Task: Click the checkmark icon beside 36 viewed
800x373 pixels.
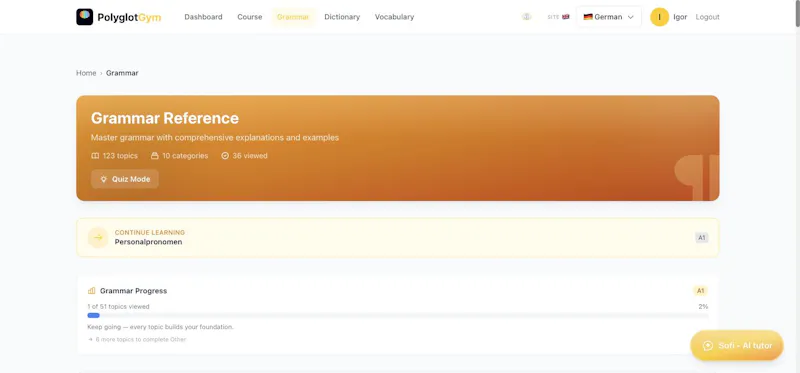Action: (225, 156)
